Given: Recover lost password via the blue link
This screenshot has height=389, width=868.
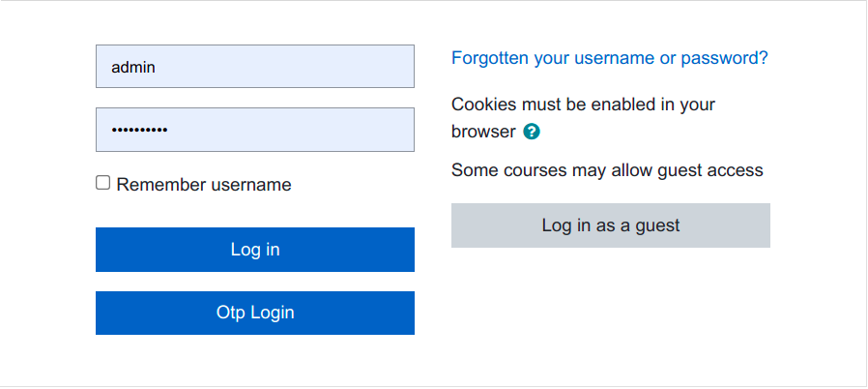Looking at the screenshot, I should pyautogui.click(x=610, y=58).
